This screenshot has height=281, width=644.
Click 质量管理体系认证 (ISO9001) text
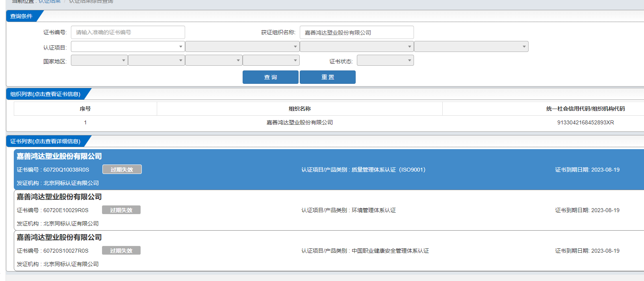tap(388, 170)
